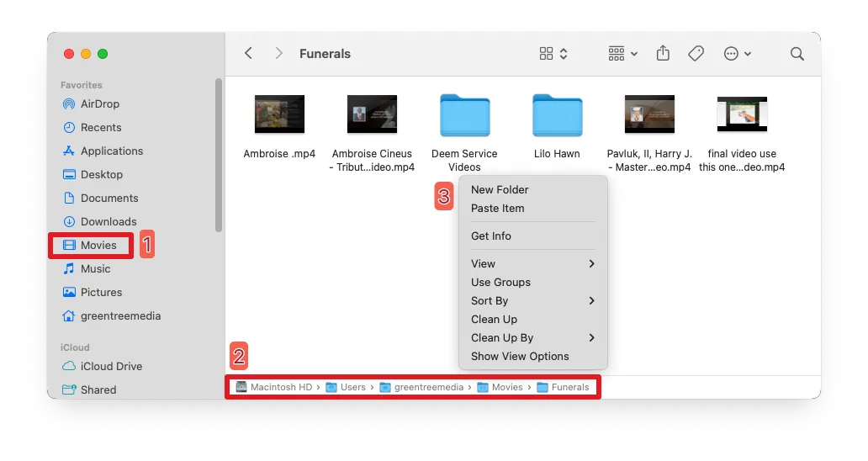Click Users in path bar

click(346, 387)
